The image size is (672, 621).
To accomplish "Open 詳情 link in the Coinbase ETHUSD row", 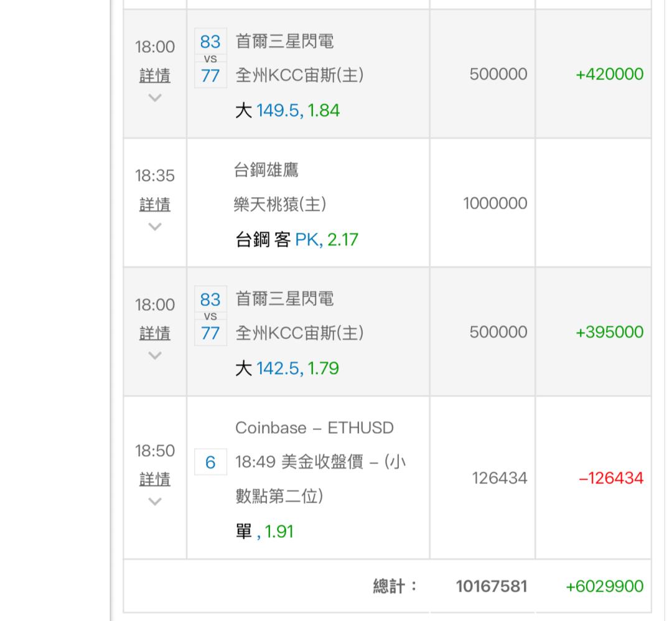I will (x=155, y=479).
